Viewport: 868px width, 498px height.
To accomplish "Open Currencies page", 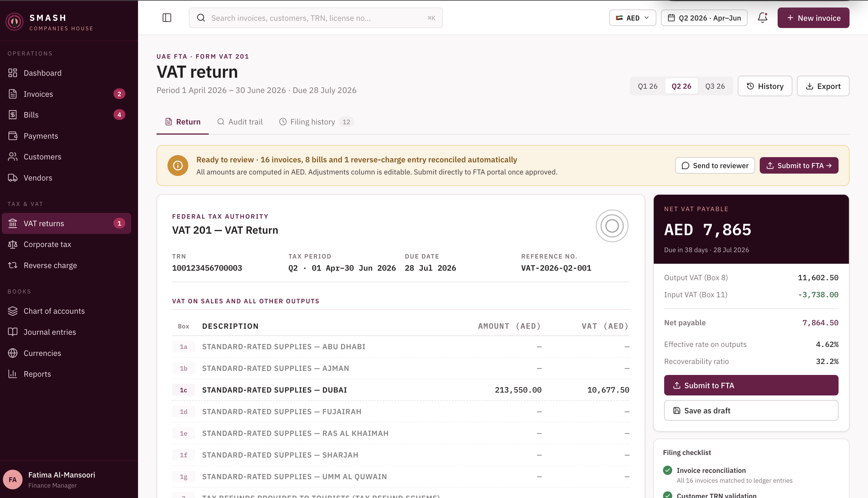I will 66,353.
